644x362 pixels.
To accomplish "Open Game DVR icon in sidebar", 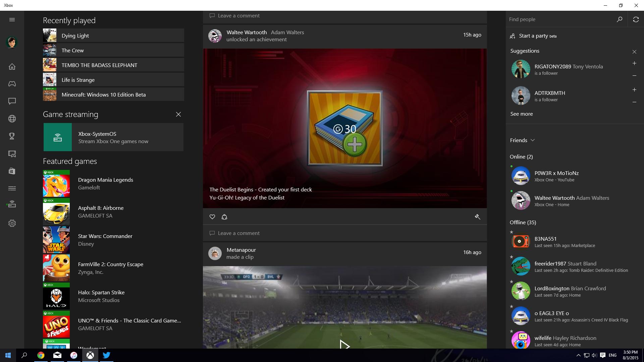I will tap(12, 154).
